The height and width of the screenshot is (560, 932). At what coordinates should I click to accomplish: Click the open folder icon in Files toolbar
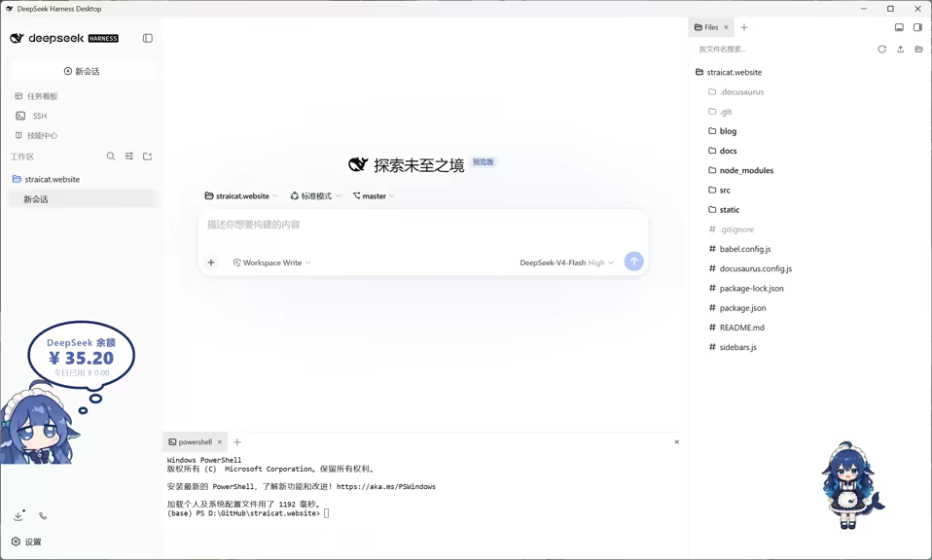point(919,50)
